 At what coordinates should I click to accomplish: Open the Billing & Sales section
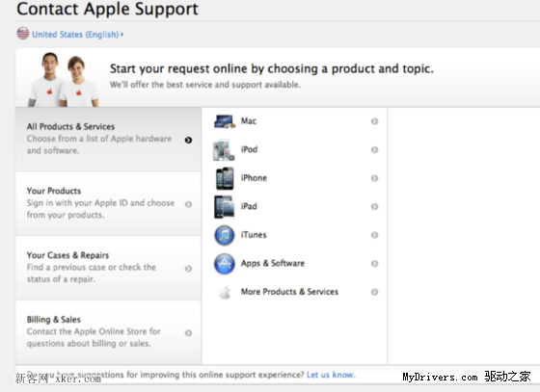(108, 332)
